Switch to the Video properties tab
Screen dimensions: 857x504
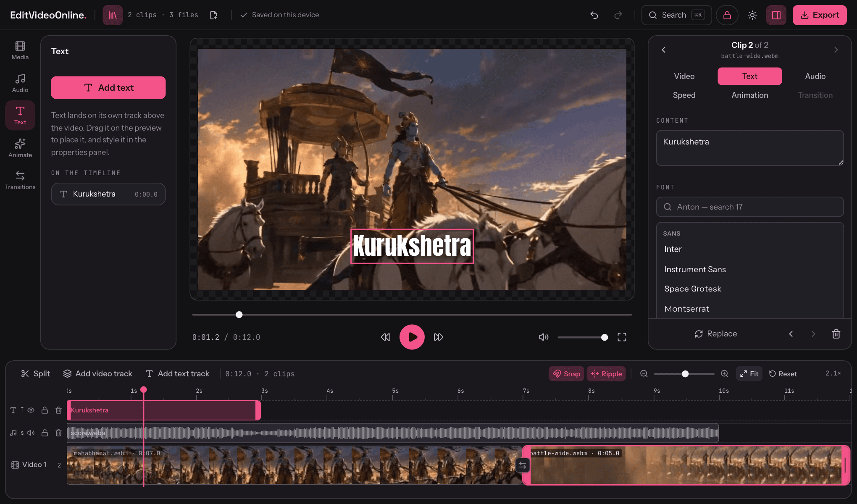[684, 76]
